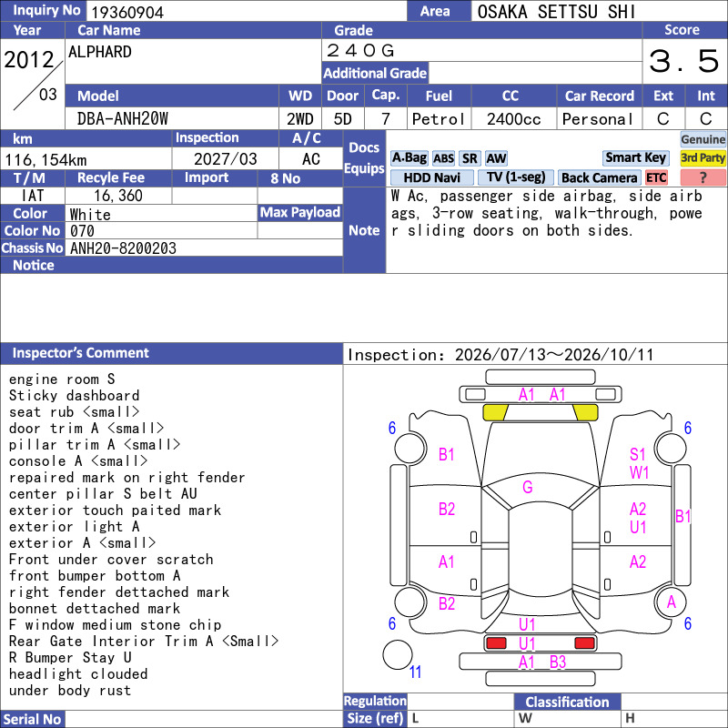Click the spare tire circle marked 11
Viewport: 728px width, 728px height.
(x=398, y=655)
